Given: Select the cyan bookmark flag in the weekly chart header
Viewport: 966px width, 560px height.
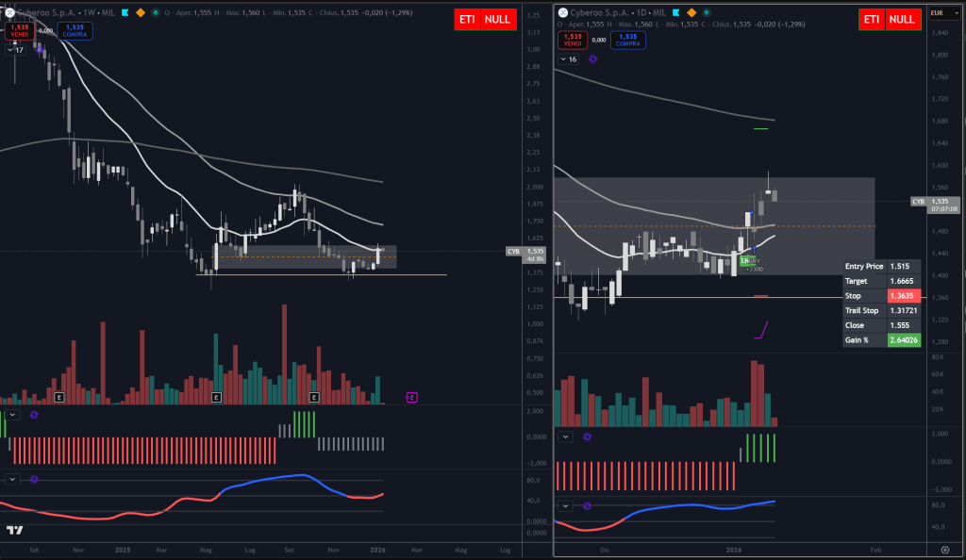Looking at the screenshot, I should pos(125,12).
